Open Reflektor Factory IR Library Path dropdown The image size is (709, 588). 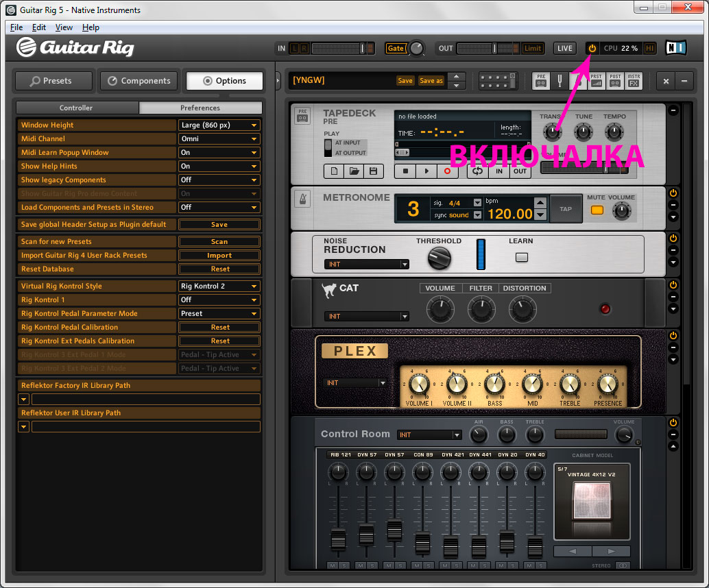(23, 400)
